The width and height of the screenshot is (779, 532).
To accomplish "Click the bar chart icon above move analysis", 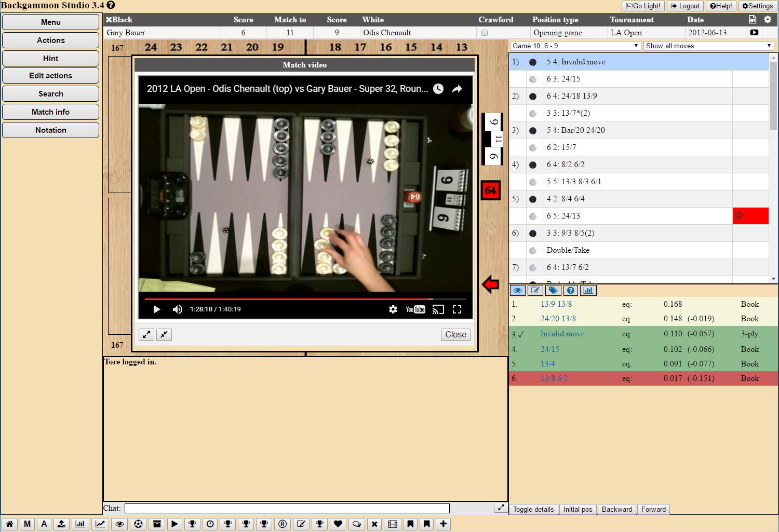I will (588, 290).
